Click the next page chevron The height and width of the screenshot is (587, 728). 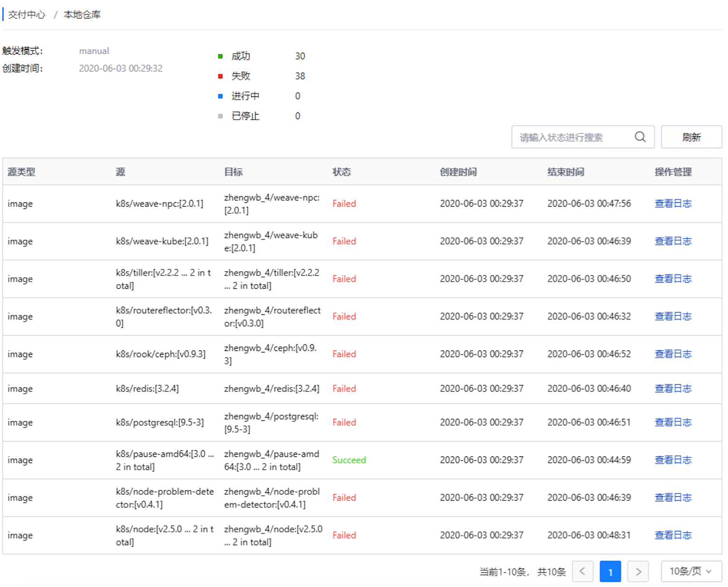coord(638,571)
